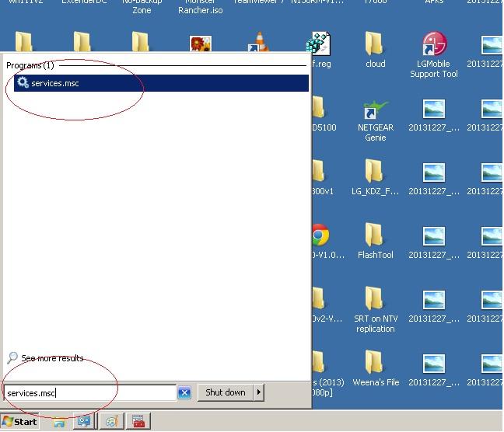Click the 'Zone' desktop label text

coord(142,10)
